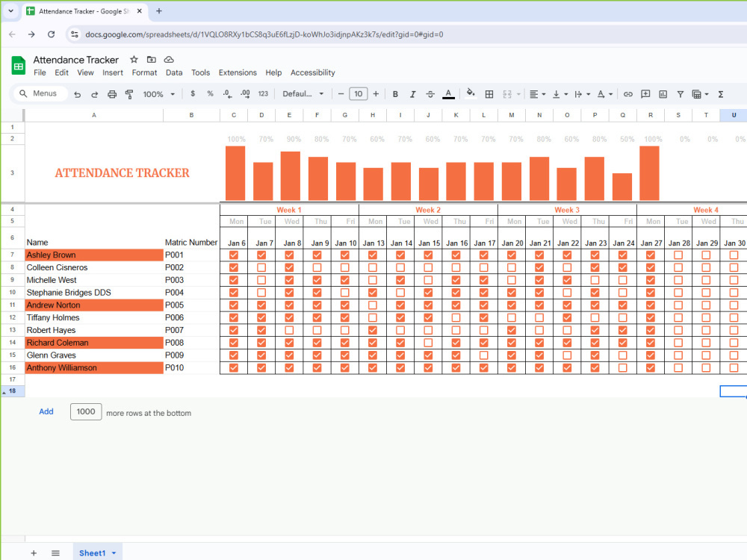The height and width of the screenshot is (560, 747).
Task: Toggle strikethrough formatting
Action: point(430,94)
